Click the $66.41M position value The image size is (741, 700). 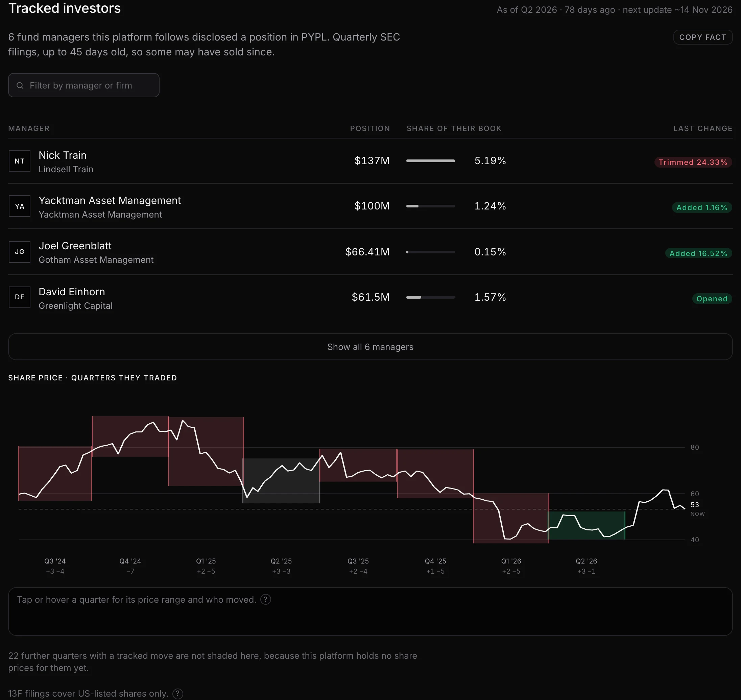(367, 252)
